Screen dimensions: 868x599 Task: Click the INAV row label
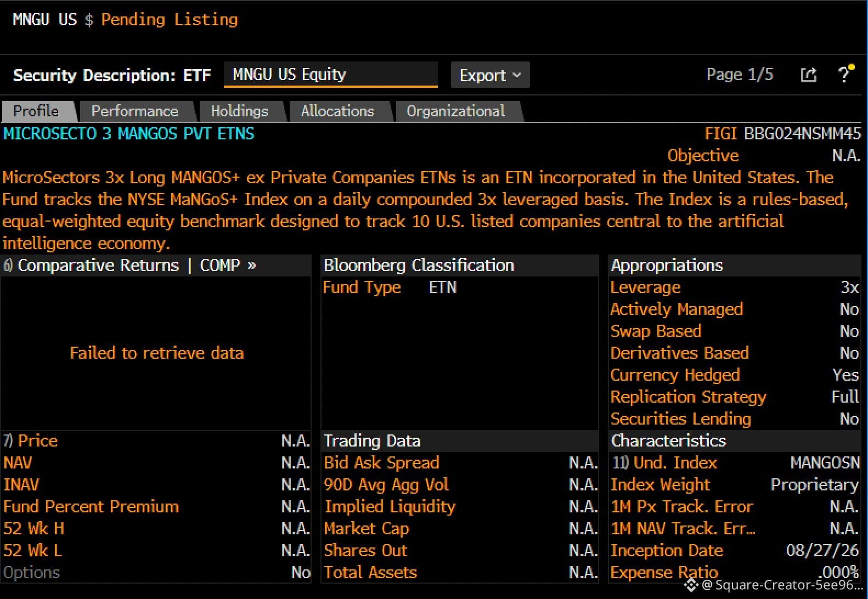coord(21,485)
